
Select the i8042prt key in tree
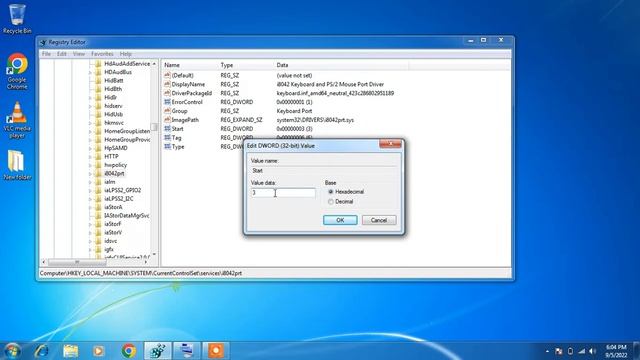114,173
